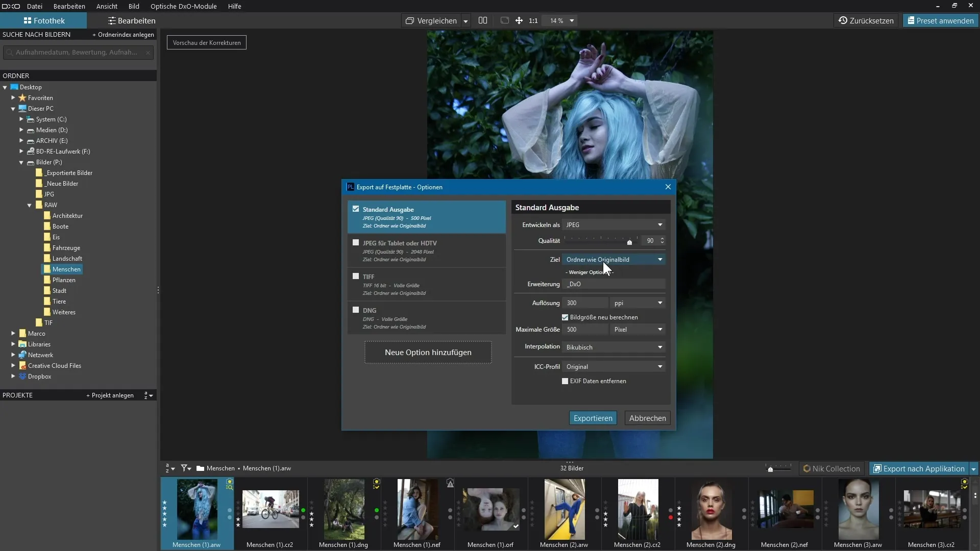Toggle Bildgröße neu berechnen checkbox
This screenshot has width=980, height=551.
pyautogui.click(x=565, y=317)
